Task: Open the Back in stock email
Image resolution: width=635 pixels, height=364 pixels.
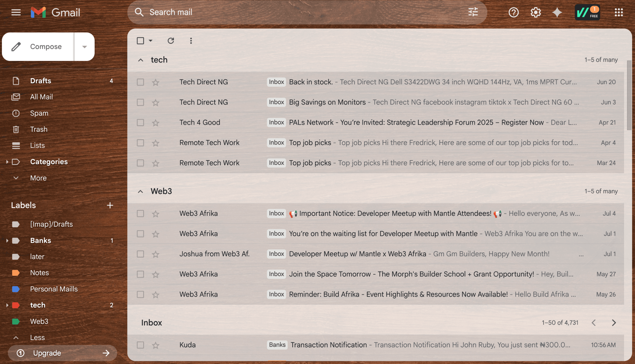Action: 375,82
